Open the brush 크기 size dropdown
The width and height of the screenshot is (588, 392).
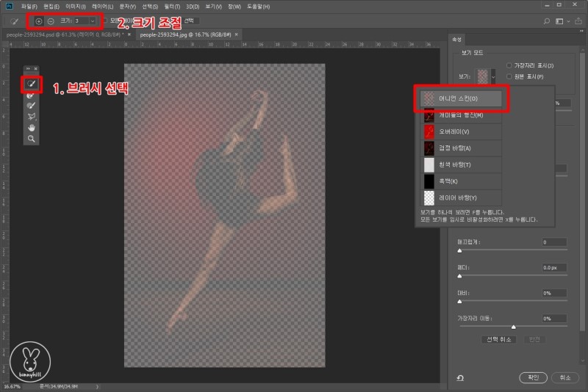(x=92, y=21)
